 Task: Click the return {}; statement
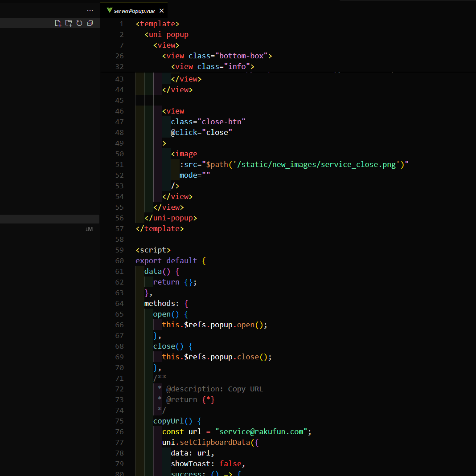[x=175, y=282]
